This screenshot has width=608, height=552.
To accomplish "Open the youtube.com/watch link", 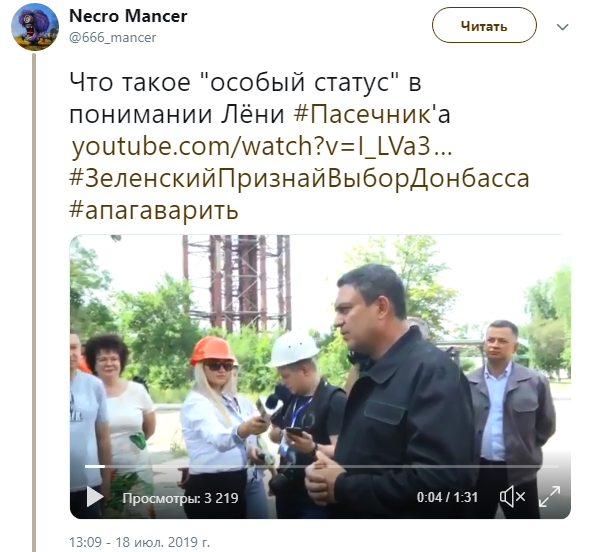I will 262,147.
